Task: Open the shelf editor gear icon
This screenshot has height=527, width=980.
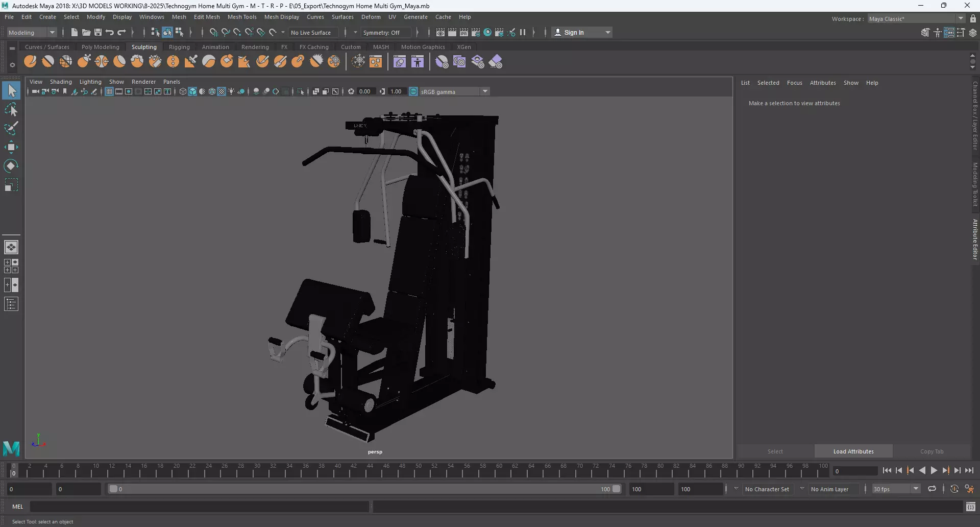Action: click(x=12, y=65)
